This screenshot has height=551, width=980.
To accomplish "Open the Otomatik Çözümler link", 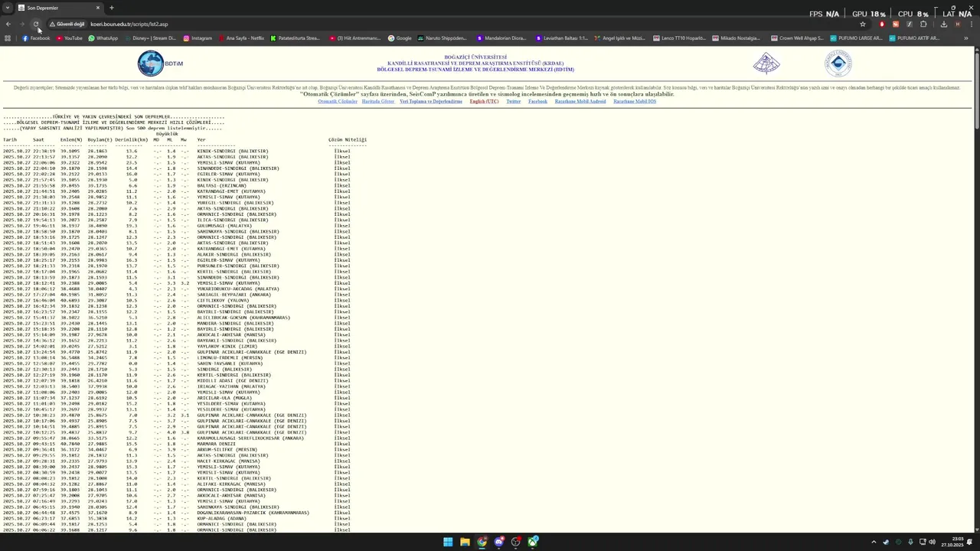I will [338, 102].
